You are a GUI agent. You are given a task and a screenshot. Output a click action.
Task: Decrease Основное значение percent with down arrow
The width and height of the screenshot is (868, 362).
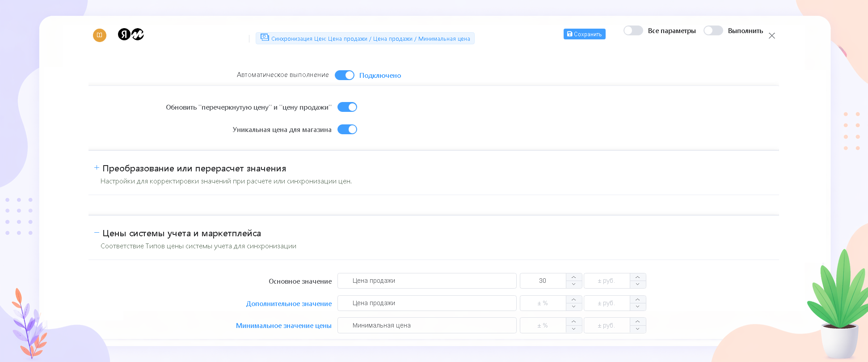(574, 285)
